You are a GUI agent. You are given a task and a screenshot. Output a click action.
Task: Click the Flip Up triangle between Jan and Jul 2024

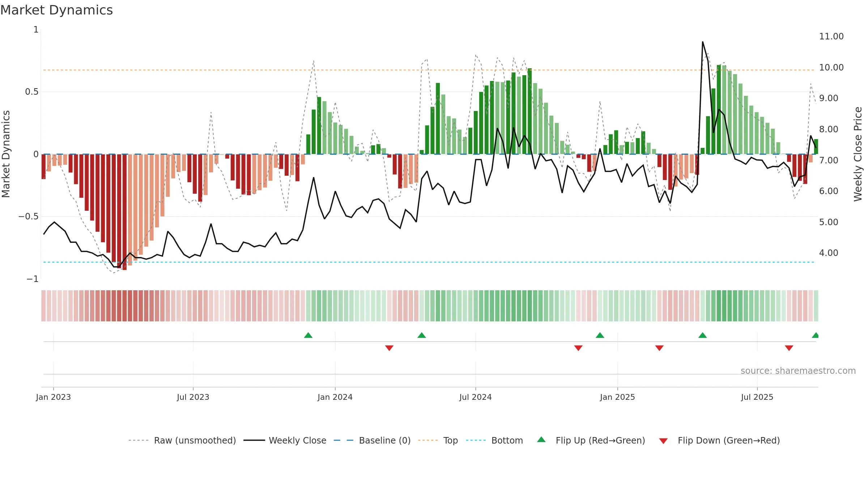(x=422, y=335)
